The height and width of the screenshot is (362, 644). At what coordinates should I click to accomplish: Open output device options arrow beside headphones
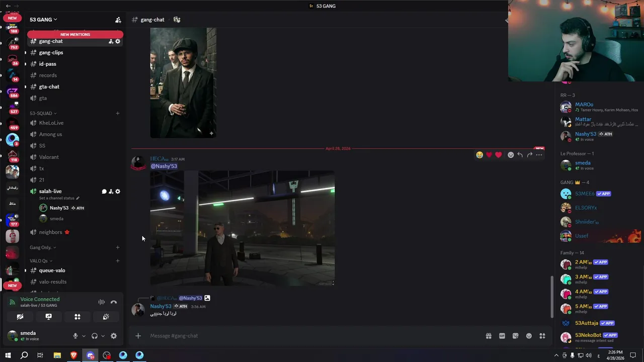click(x=103, y=336)
